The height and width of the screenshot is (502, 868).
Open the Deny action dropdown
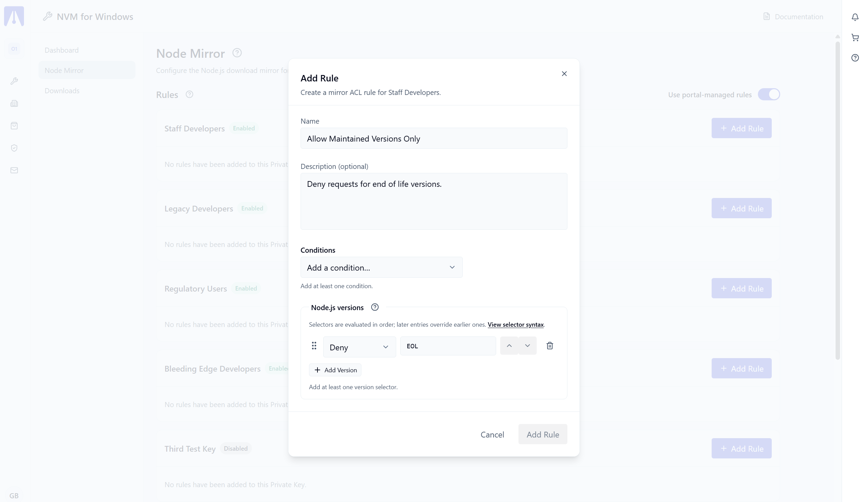pyautogui.click(x=359, y=347)
